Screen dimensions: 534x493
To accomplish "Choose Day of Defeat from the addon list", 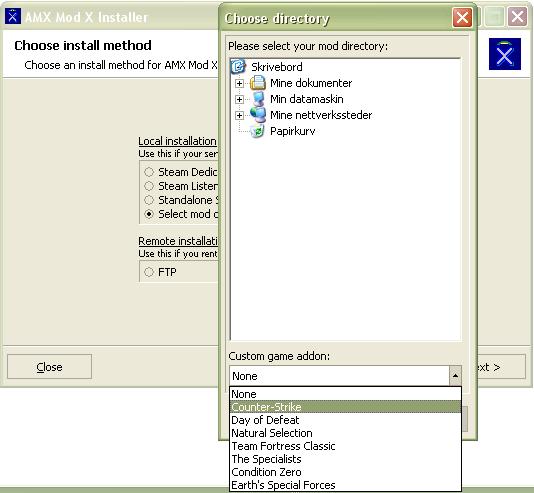I will 346,420.
